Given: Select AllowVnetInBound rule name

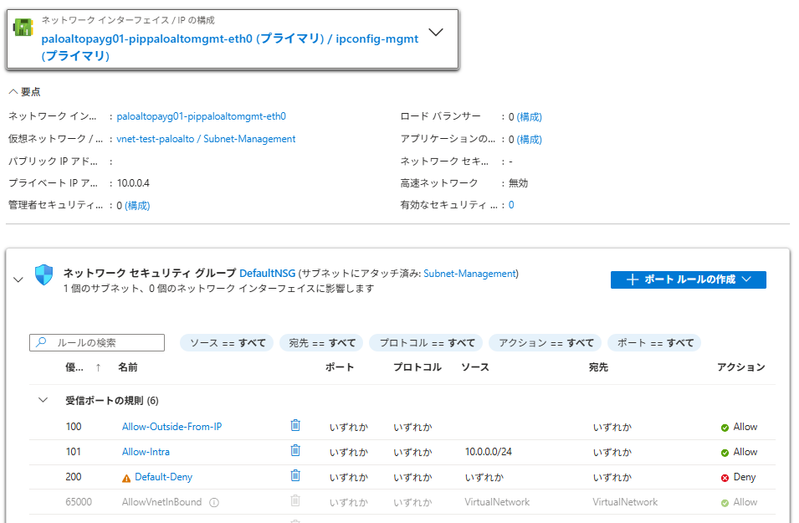Looking at the screenshot, I should (162, 502).
